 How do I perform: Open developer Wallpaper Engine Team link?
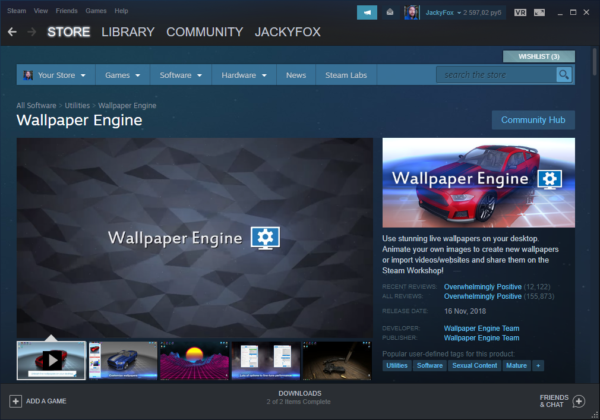pos(481,328)
